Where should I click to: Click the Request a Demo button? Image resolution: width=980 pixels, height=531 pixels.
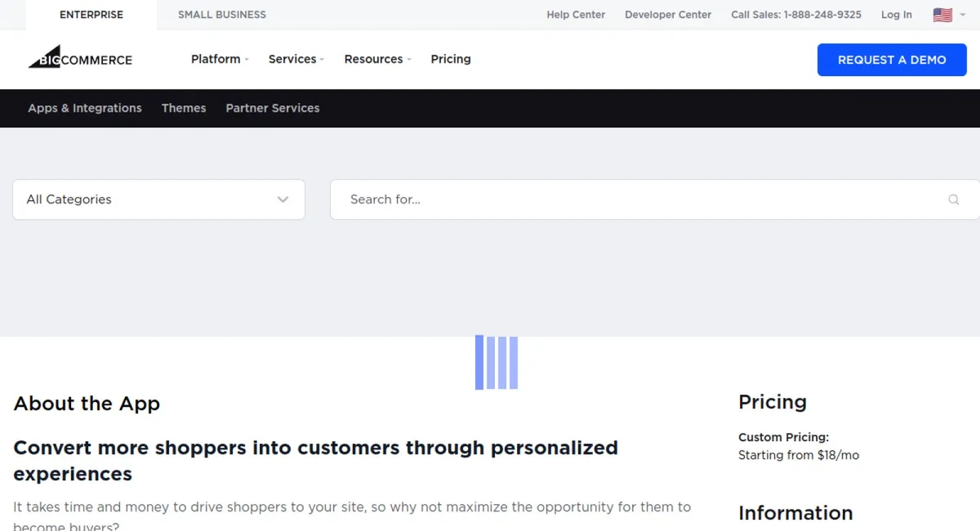click(892, 60)
